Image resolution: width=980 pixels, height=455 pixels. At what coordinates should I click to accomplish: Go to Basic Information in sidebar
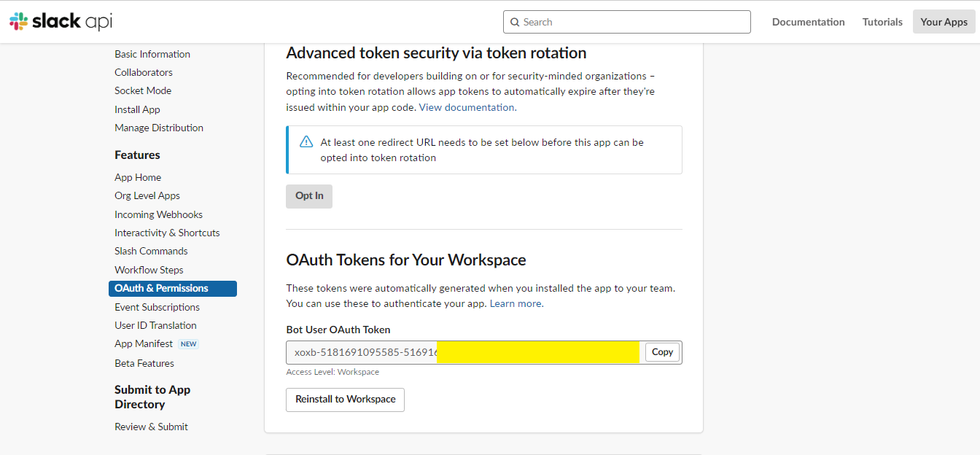[x=152, y=54]
